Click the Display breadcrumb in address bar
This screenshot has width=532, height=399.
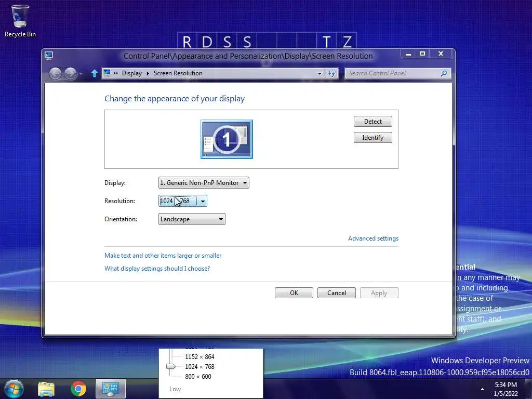click(131, 73)
